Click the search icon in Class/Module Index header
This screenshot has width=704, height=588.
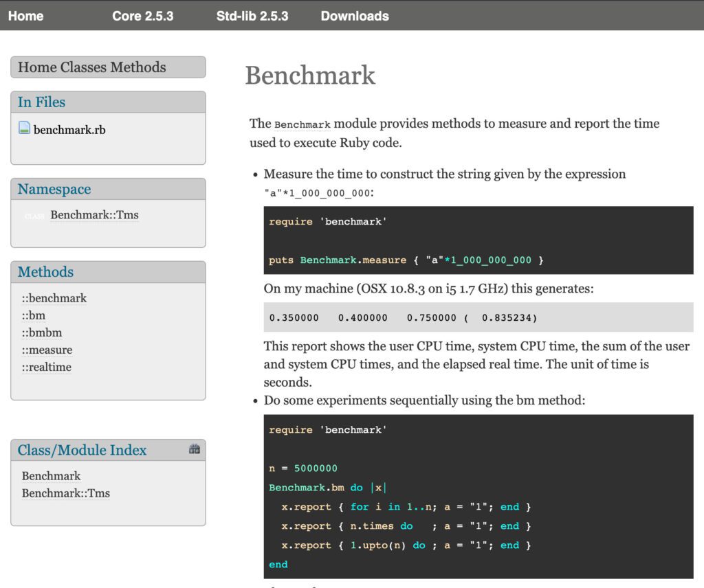(x=195, y=449)
